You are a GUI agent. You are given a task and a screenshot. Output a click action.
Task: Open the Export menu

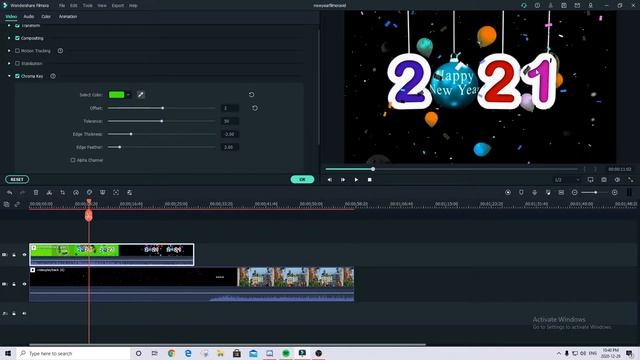coord(118,6)
